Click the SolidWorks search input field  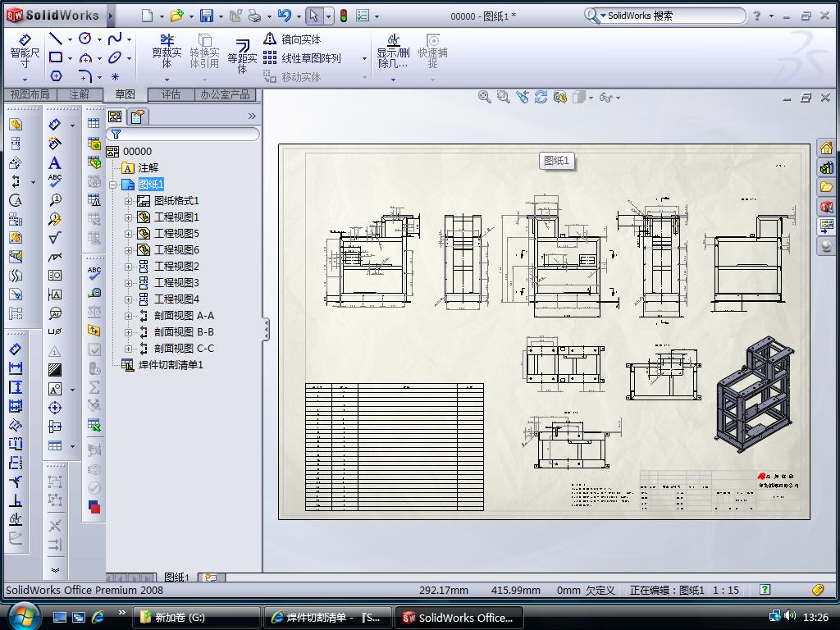coord(673,16)
